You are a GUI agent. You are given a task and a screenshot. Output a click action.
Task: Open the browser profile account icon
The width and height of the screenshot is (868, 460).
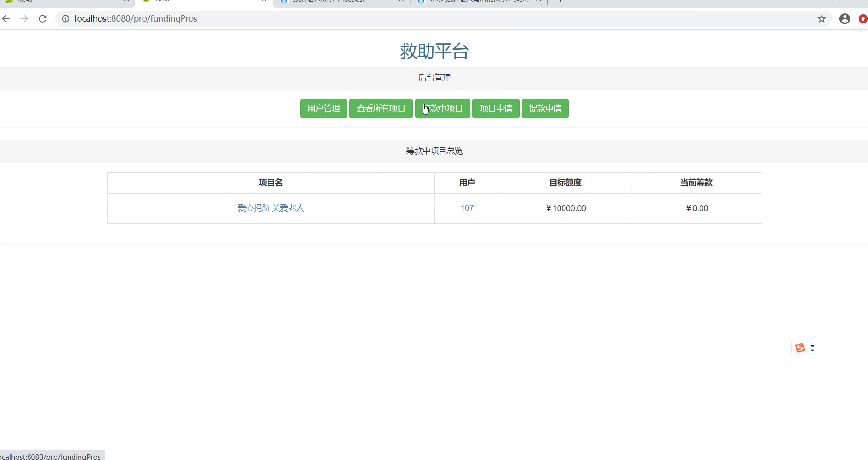845,19
